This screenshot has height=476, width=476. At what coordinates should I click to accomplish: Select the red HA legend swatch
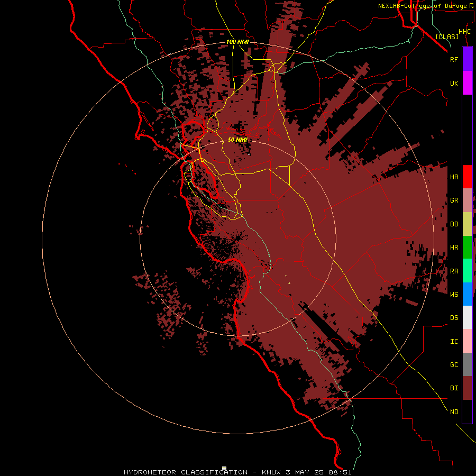467,177
